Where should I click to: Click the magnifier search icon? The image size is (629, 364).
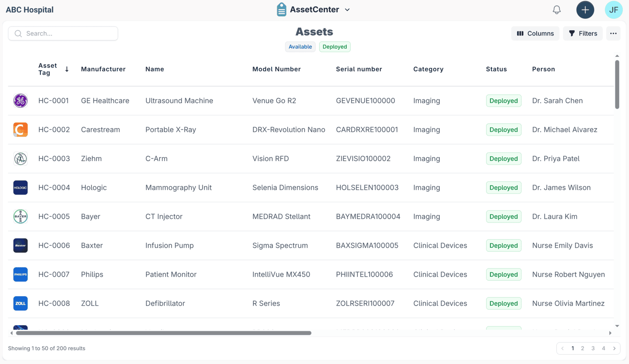point(18,33)
